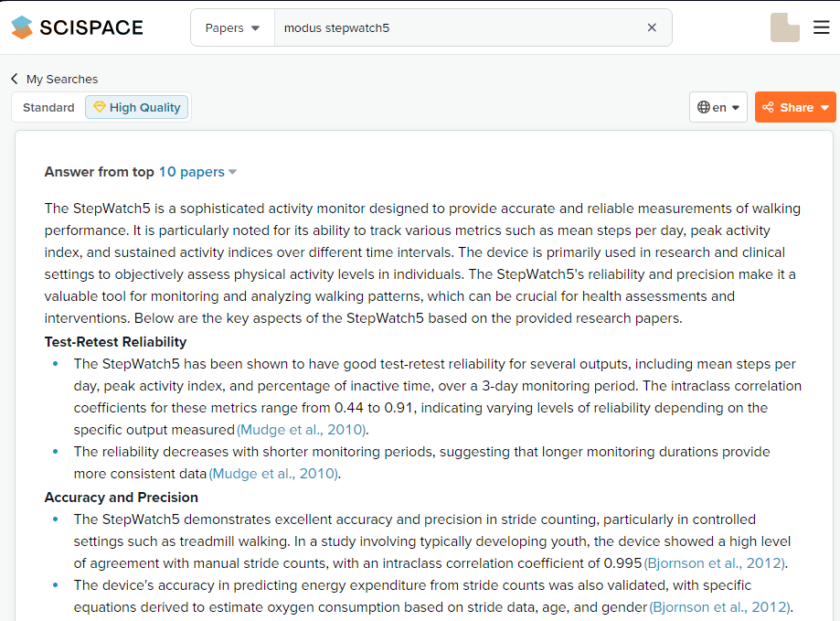Click the search input field
This screenshot has height=621, width=840.
(x=457, y=27)
